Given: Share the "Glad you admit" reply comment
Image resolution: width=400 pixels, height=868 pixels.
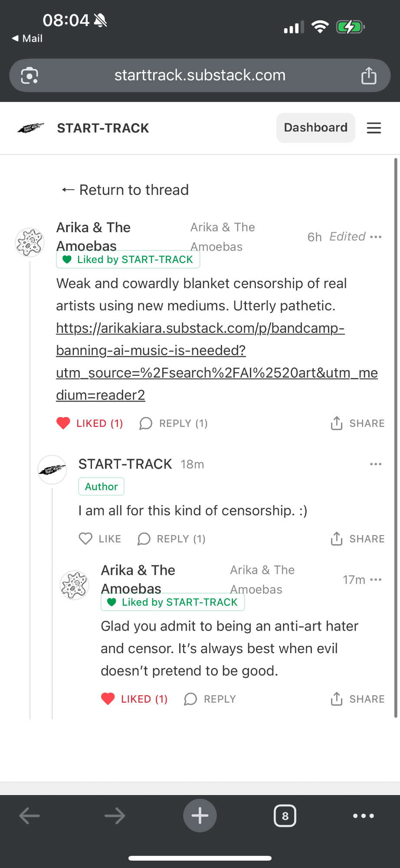Looking at the screenshot, I should click(x=357, y=699).
